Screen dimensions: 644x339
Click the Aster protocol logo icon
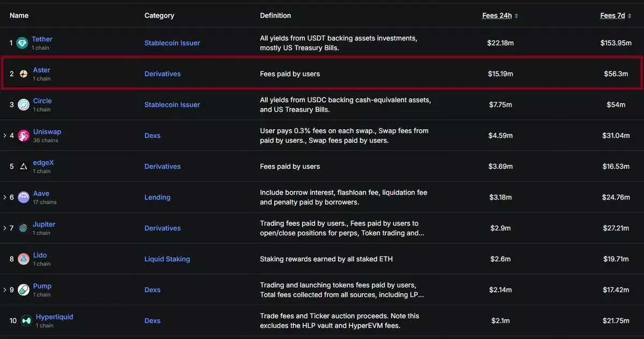point(24,74)
